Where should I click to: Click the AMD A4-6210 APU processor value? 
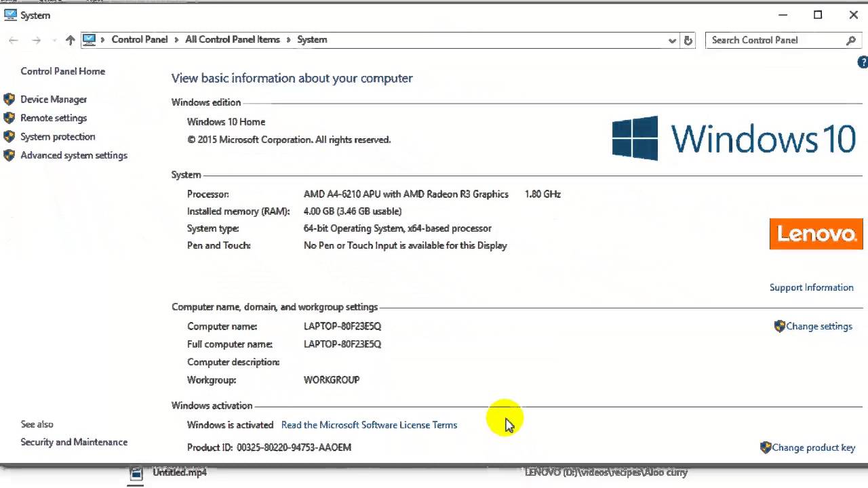(x=406, y=194)
